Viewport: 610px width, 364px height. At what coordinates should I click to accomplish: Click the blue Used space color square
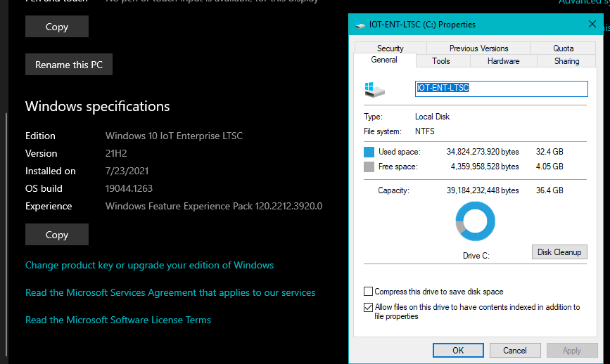(x=369, y=152)
